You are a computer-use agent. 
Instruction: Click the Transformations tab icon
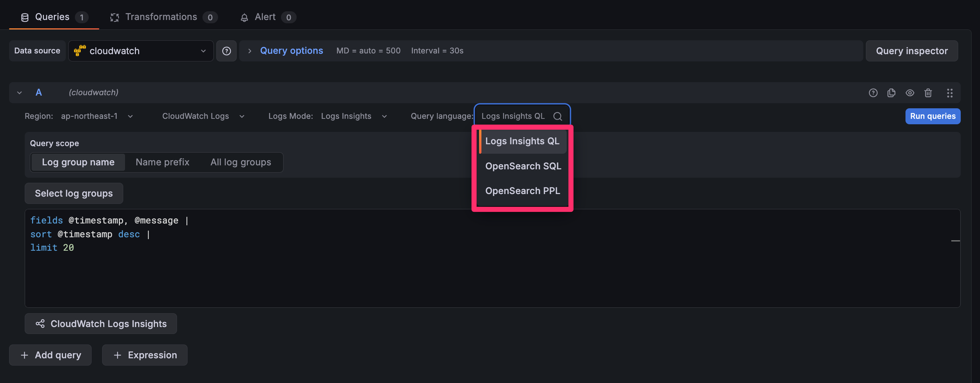[x=115, y=17]
